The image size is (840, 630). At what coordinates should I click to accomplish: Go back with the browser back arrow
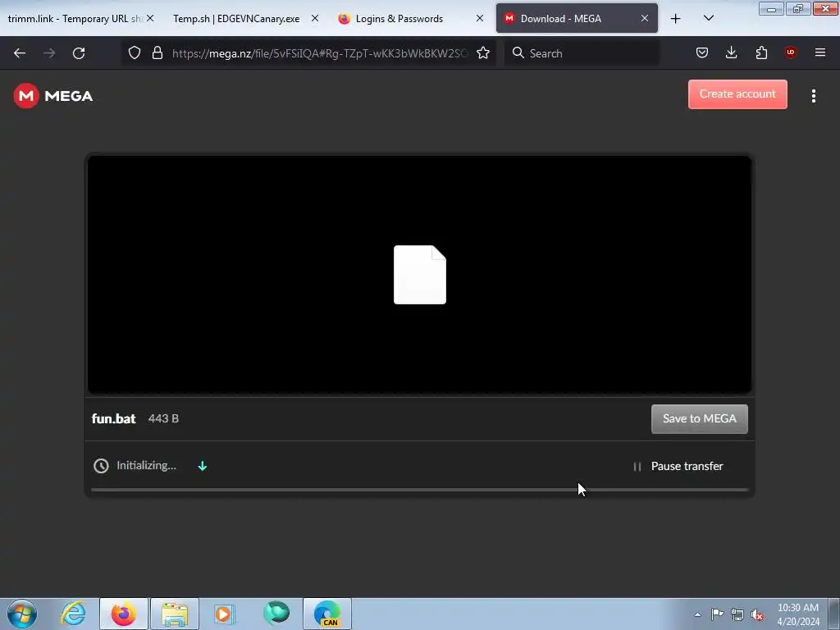20,53
